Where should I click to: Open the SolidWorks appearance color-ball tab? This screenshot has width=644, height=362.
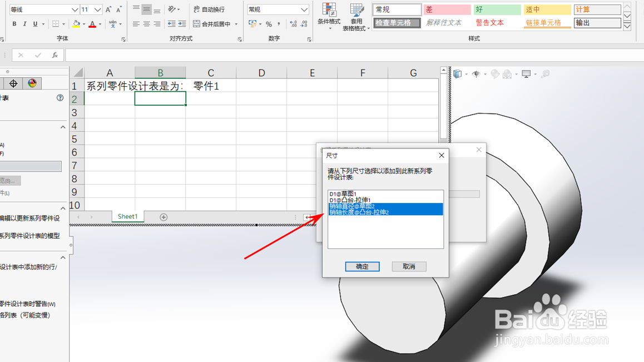[x=32, y=83]
